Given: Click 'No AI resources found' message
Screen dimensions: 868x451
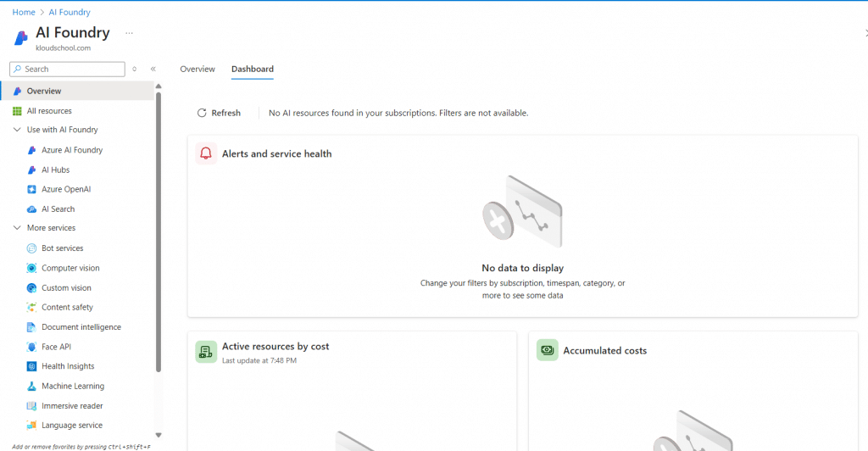Looking at the screenshot, I should pos(398,113).
